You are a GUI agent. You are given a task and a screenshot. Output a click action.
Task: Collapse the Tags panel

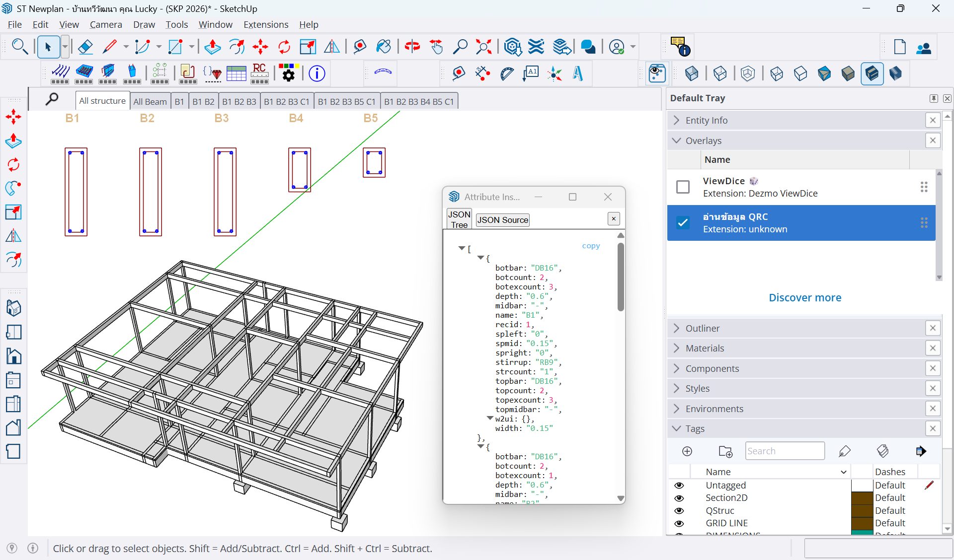[x=795, y=428]
